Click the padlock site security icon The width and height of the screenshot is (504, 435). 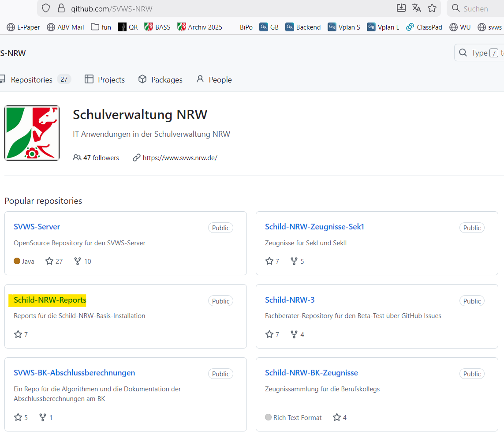coord(61,8)
